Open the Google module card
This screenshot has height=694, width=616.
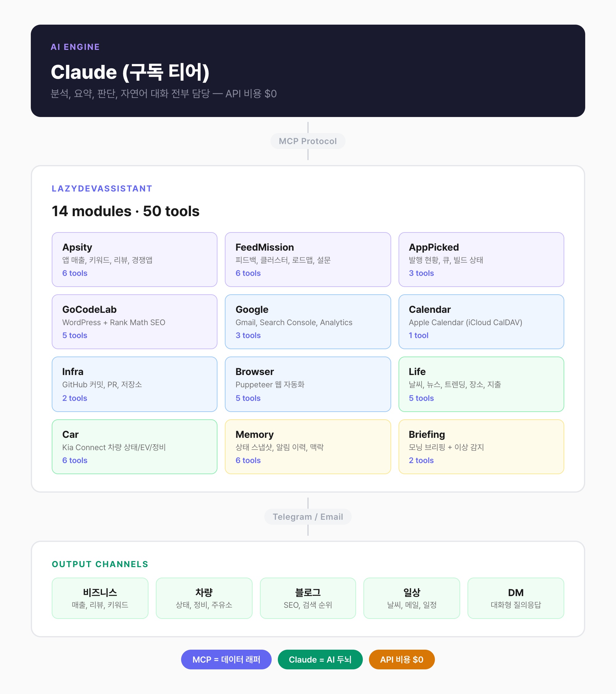[308, 322]
